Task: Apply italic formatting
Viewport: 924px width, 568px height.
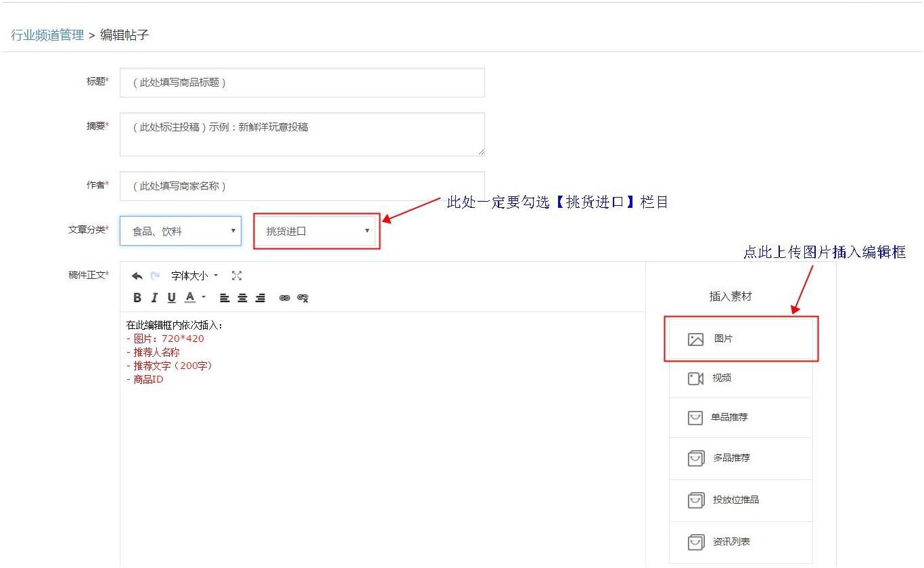Action: pos(154,298)
